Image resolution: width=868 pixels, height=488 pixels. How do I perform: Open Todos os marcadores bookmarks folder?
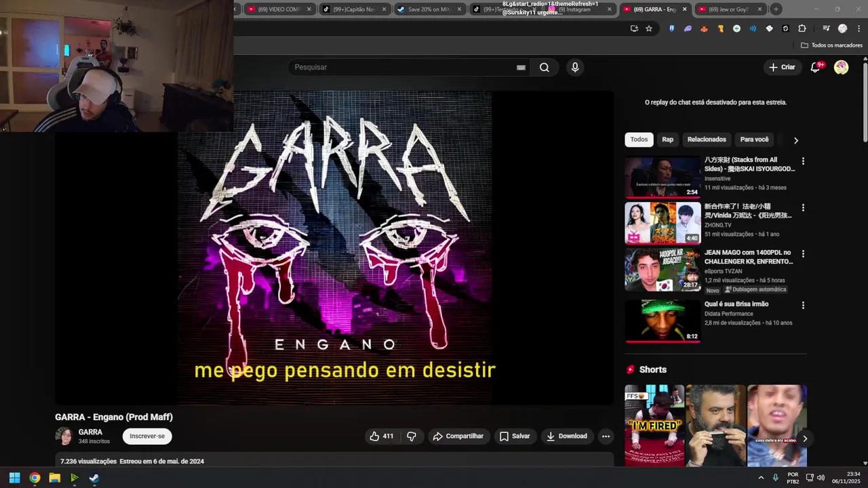[x=831, y=45]
